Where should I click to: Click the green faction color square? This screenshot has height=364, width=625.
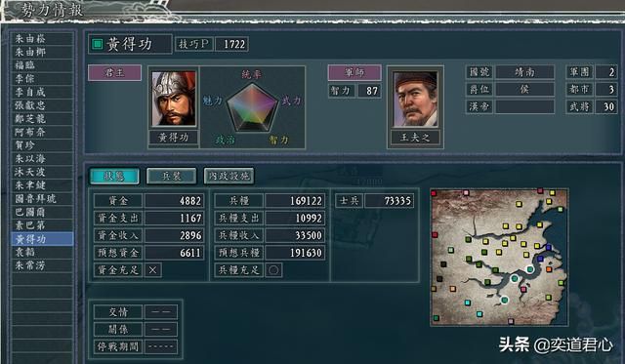click(98, 44)
